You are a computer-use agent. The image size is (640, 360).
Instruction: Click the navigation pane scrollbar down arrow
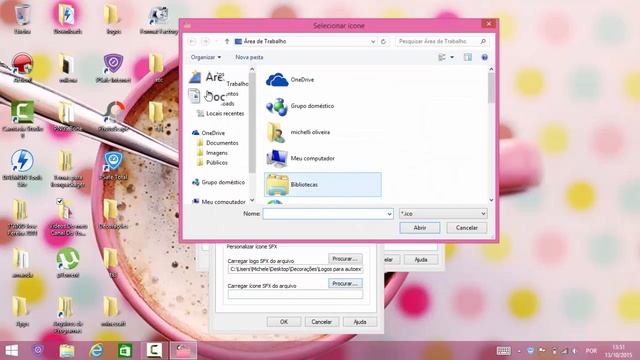(252, 200)
